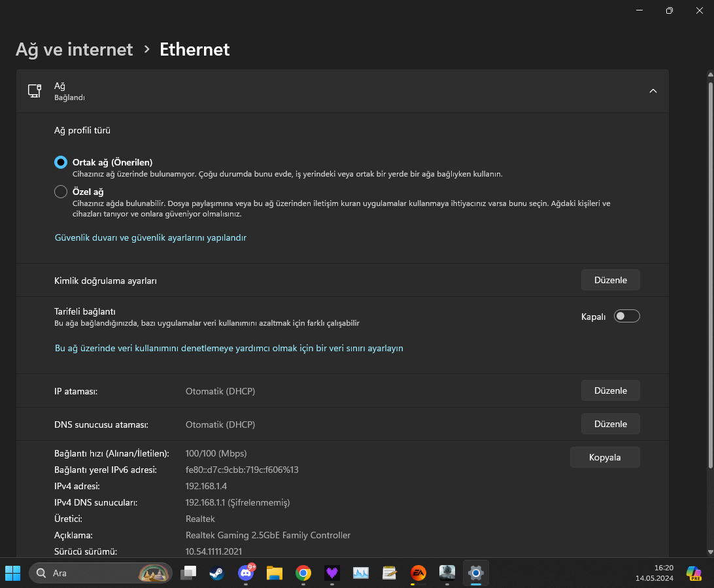Open Copilot preview icon in the taskbar
The height and width of the screenshot is (588, 714).
pos(693,573)
